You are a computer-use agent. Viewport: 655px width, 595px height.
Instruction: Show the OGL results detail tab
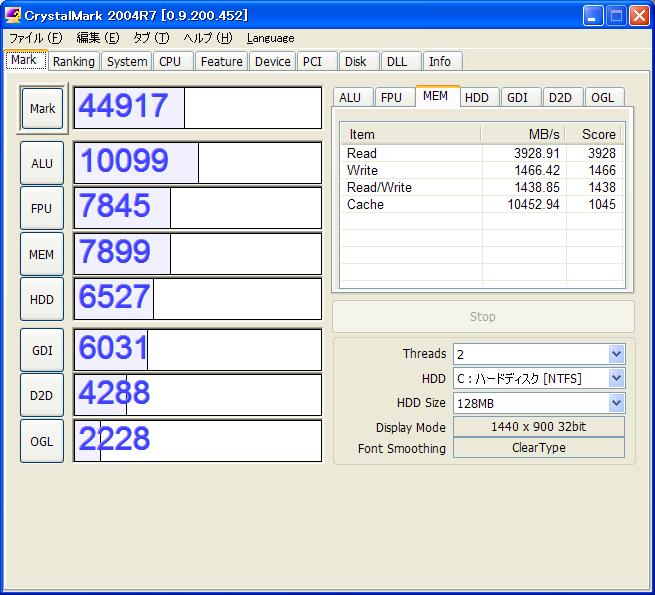point(604,97)
